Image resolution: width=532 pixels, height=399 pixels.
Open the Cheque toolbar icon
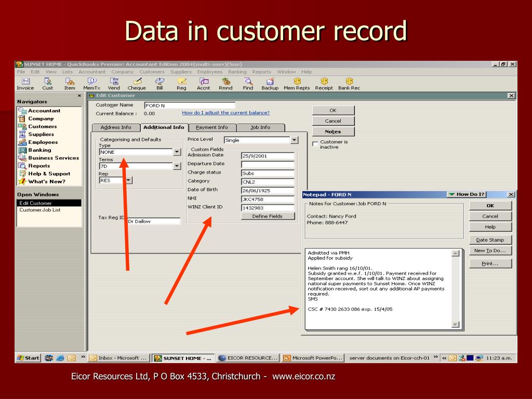(137, 84)
